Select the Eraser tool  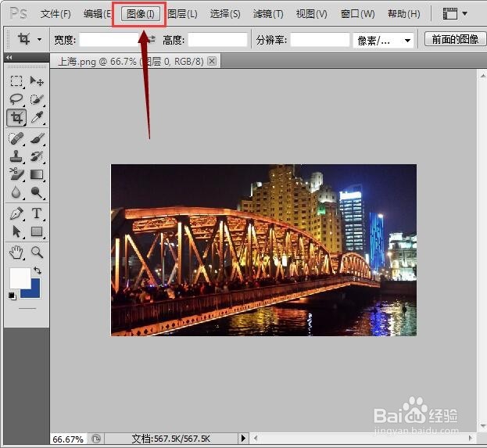tap(16, 174)
